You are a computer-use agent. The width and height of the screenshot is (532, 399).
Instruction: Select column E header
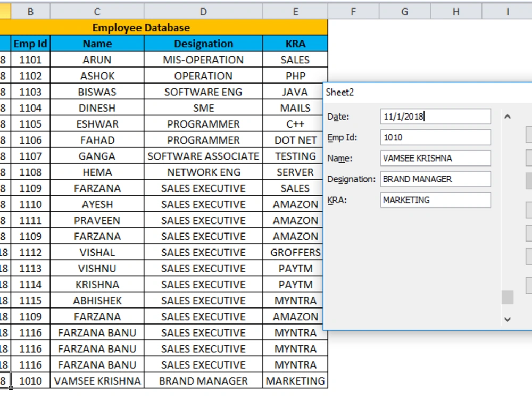point(295,12)
